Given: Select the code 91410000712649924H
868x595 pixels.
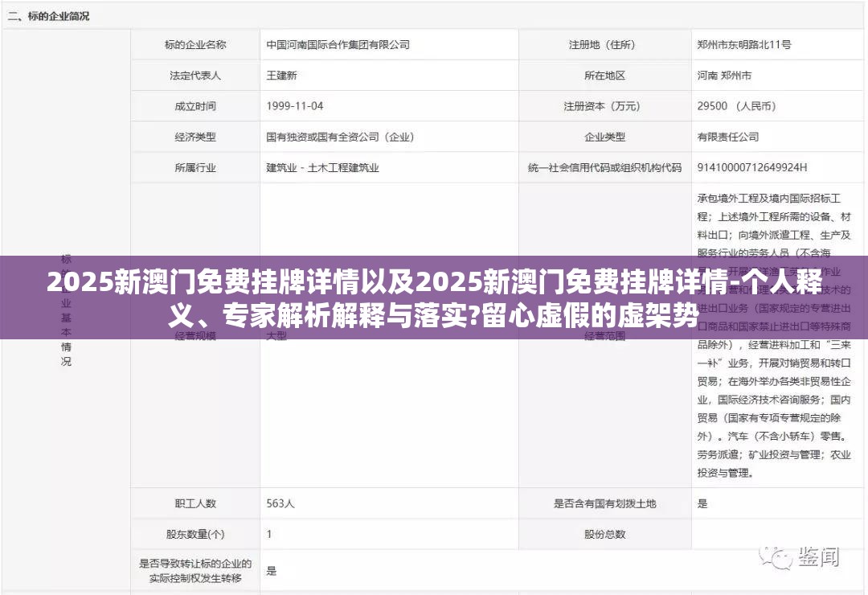Looking at the screenshot, I should pos(751,167).
